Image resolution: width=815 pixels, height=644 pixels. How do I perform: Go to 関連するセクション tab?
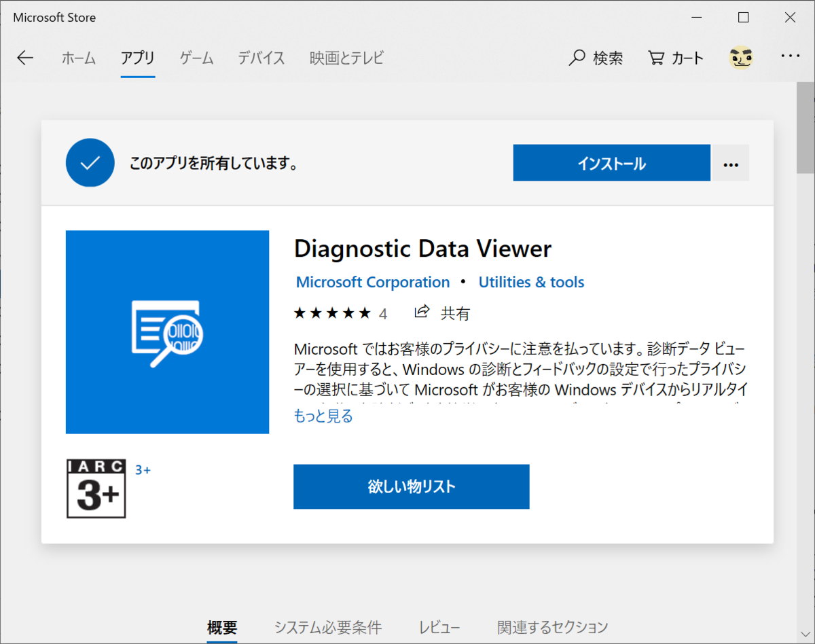pos(552,628)
